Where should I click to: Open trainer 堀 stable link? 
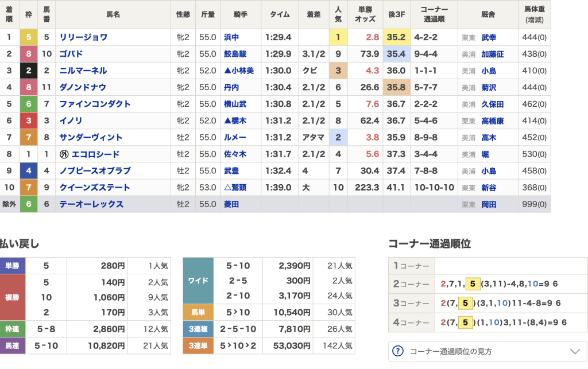click(485, 154)
